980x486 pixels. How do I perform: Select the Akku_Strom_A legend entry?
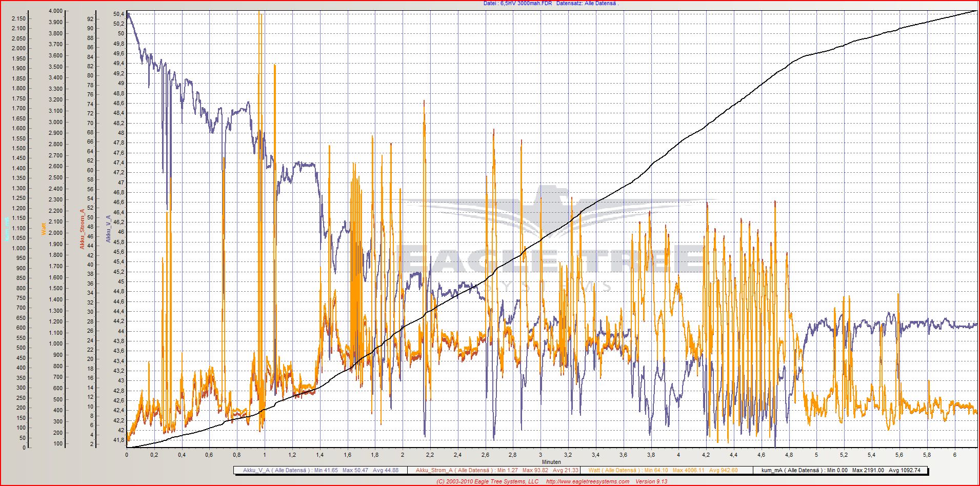pyautogui.click(x=496, y=470)
